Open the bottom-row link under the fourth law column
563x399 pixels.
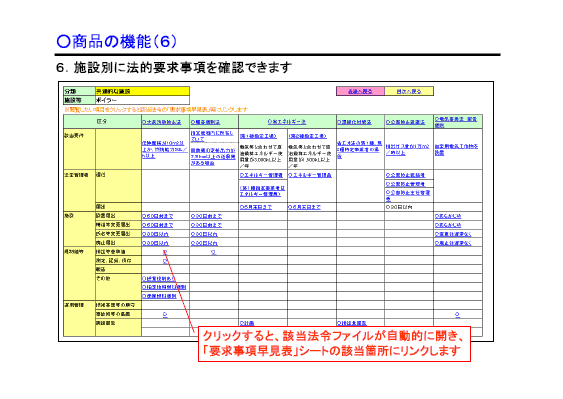352,323
